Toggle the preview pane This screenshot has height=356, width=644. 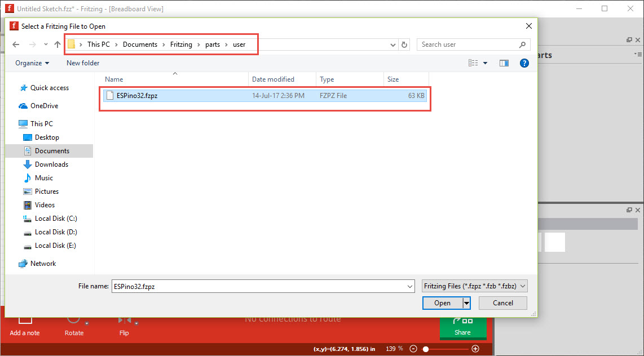[x=504, y=63]
